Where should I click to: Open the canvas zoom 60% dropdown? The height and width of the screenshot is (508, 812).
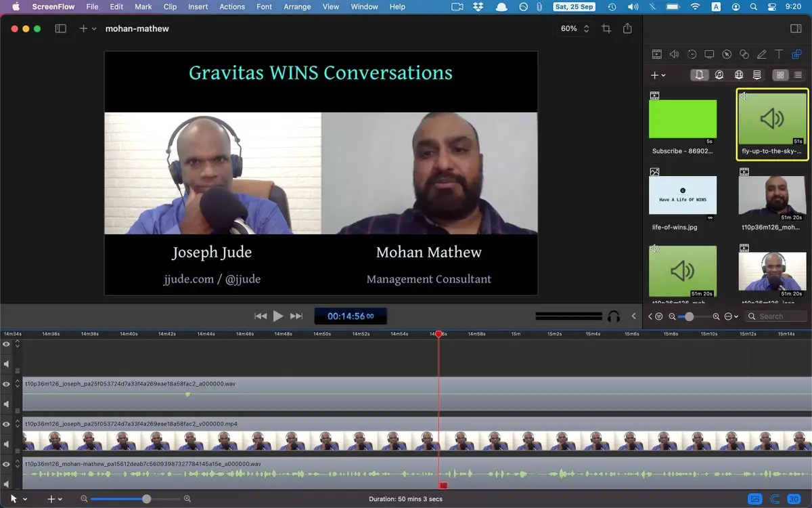(575, 28)
